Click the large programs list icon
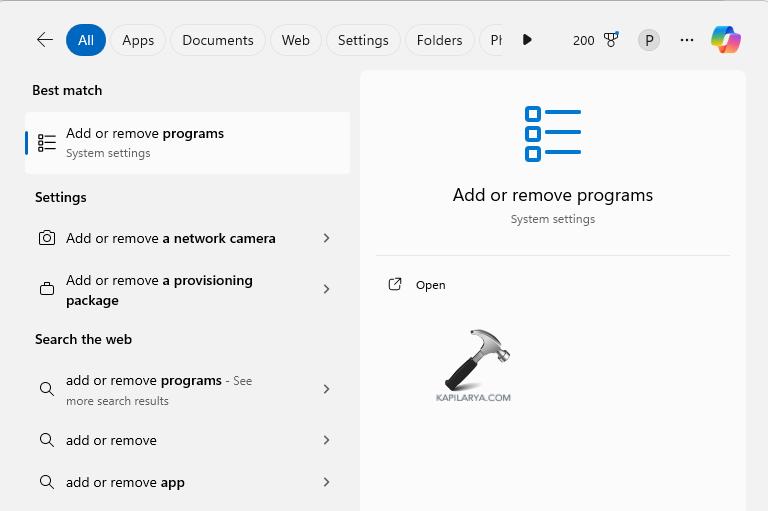The height and width of the screenshot is (511, 768). click(552, 133)
